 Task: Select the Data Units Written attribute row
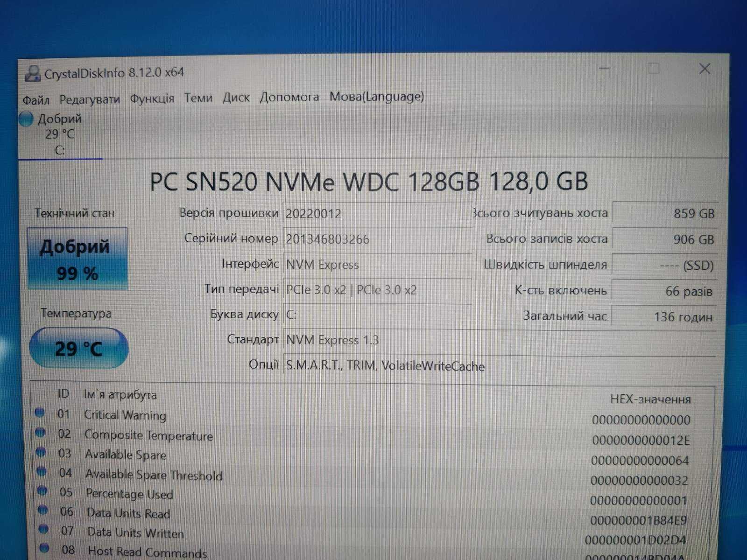pyautogui.click(x=363, y=535)
